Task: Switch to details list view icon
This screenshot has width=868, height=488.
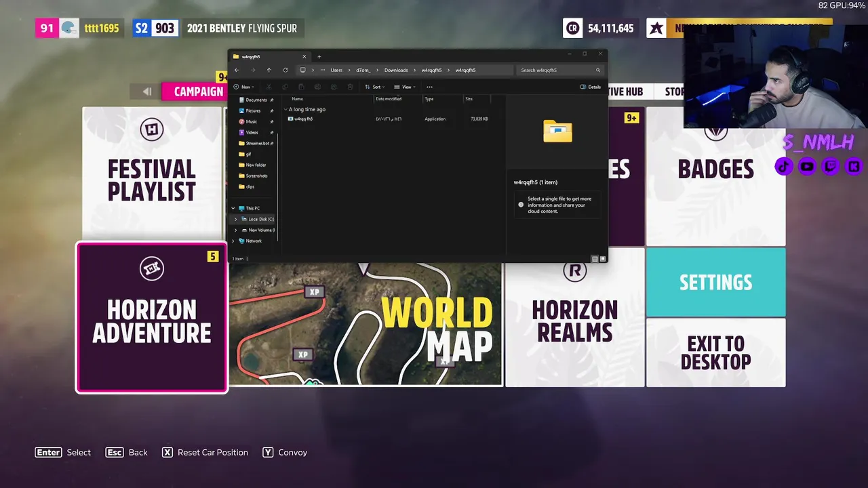Action: [595, 259]
